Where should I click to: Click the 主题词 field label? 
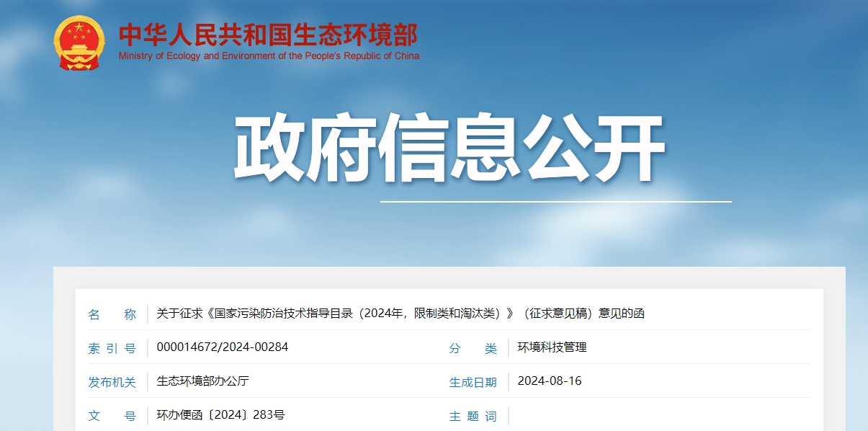click(x=472, y=416)
